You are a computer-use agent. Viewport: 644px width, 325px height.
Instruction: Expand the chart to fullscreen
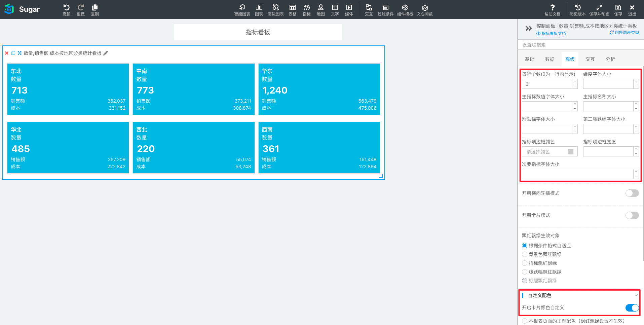(20, 53)
